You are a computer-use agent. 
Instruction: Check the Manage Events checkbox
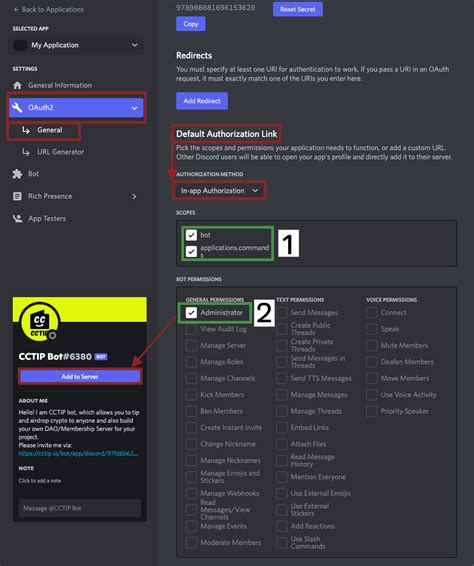point(191,526)
